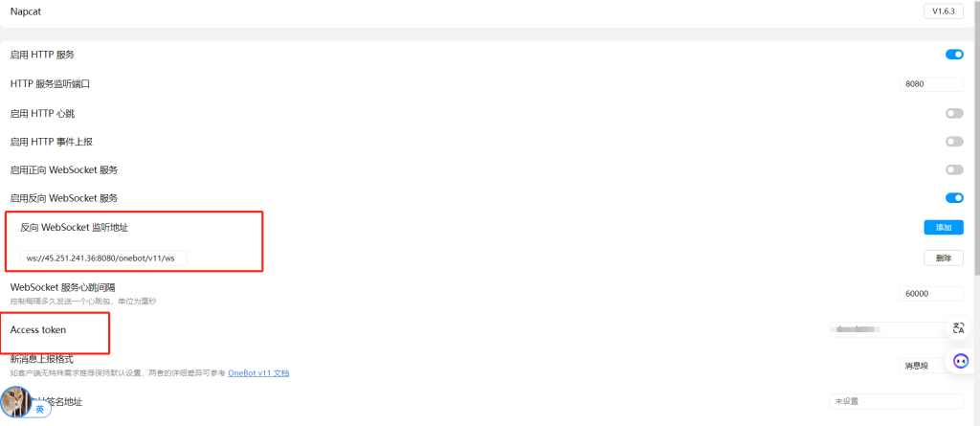The image size is (980, 426).
Task: Click the cat avatar thumbnail
Action: pyautogui.click(x=15, y=401)
